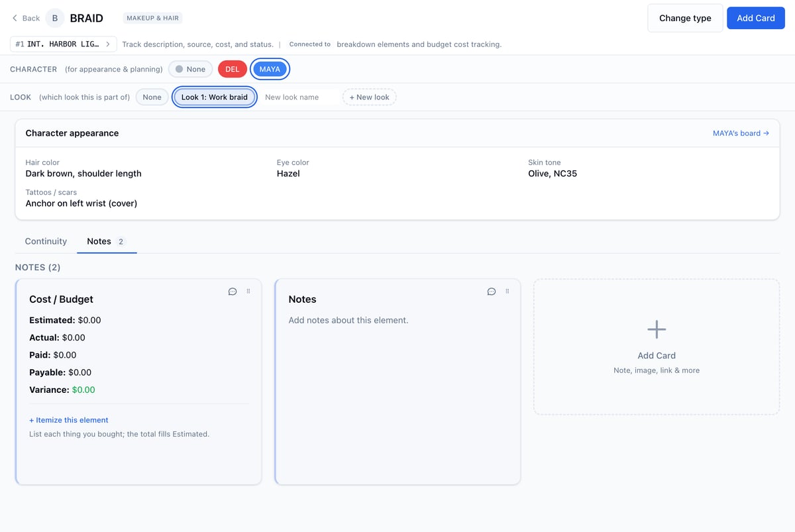The image size is (795, 532).
Task: Open comments on the Notes card
Action: [x=492, y=292]
